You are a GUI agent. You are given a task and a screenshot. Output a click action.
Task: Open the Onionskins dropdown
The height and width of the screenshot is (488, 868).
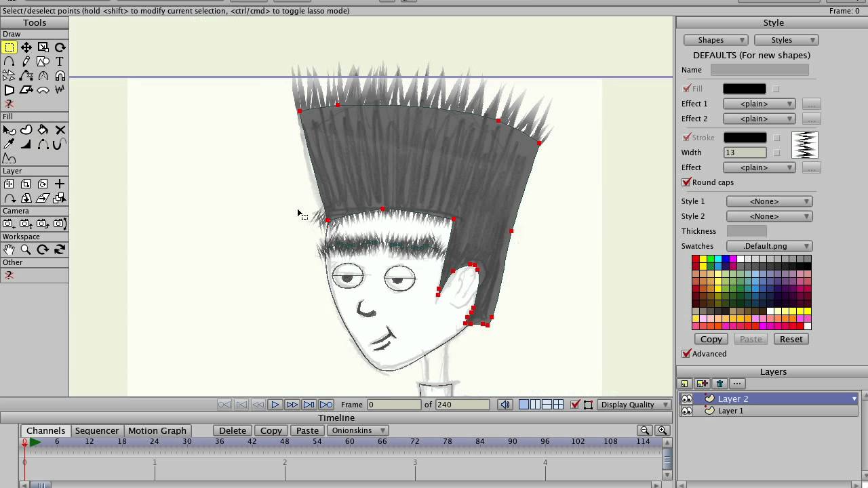pyautogui.click(x=358, y=430)
